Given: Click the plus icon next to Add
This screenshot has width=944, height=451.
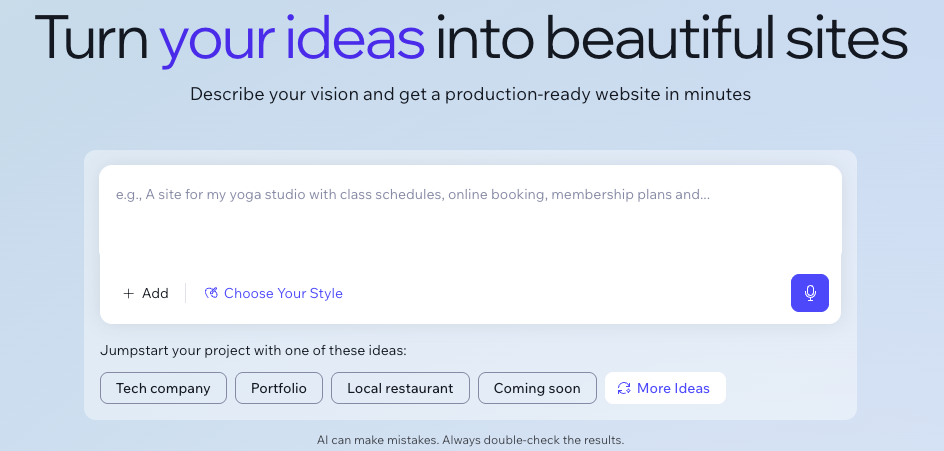Looking at the screenshot, I should point(128,294).
